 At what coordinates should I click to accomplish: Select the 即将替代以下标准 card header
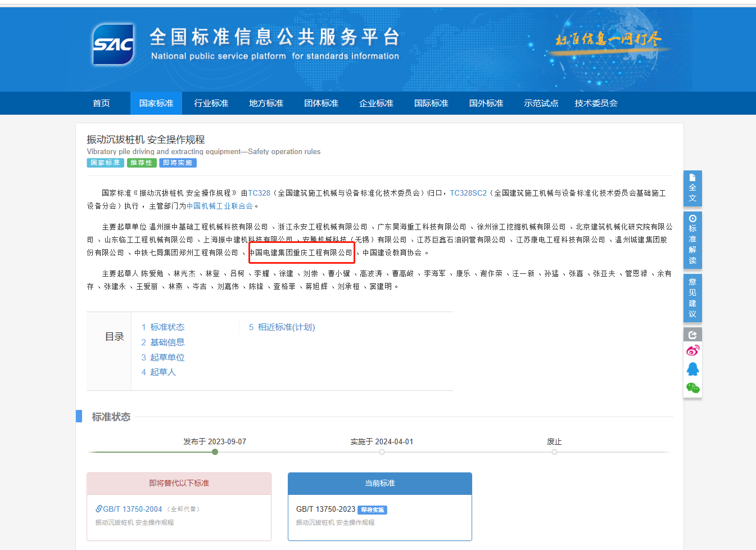(x=179, y=484)
